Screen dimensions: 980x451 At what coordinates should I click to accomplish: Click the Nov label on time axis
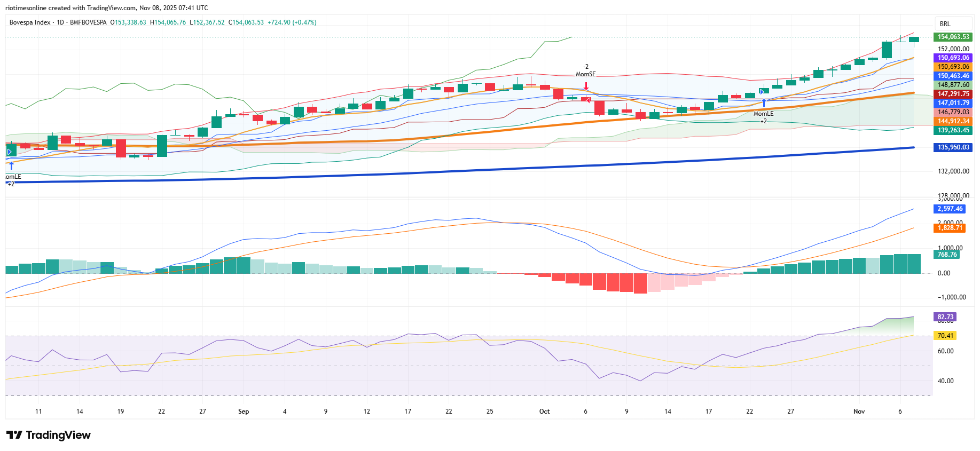(859, 412)
